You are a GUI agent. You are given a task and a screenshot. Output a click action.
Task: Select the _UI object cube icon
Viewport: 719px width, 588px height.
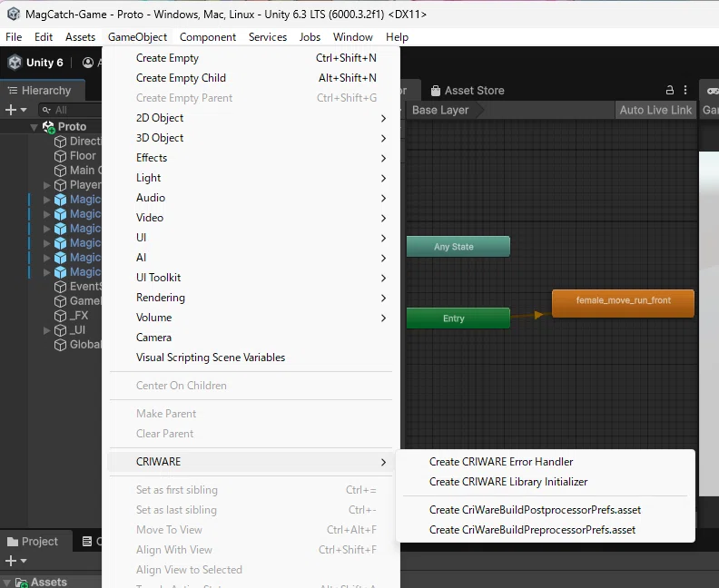(60, 331)
